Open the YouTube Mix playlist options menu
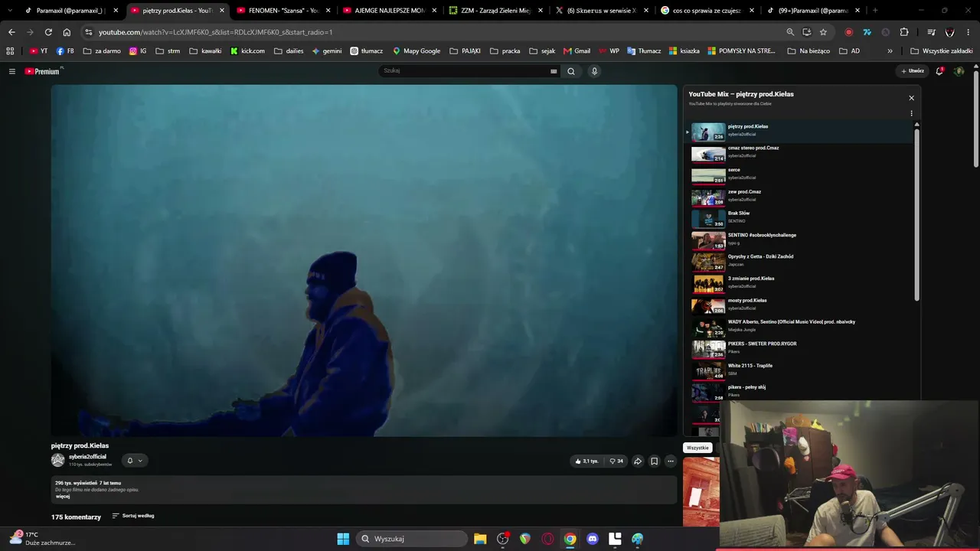 point(911,113)
